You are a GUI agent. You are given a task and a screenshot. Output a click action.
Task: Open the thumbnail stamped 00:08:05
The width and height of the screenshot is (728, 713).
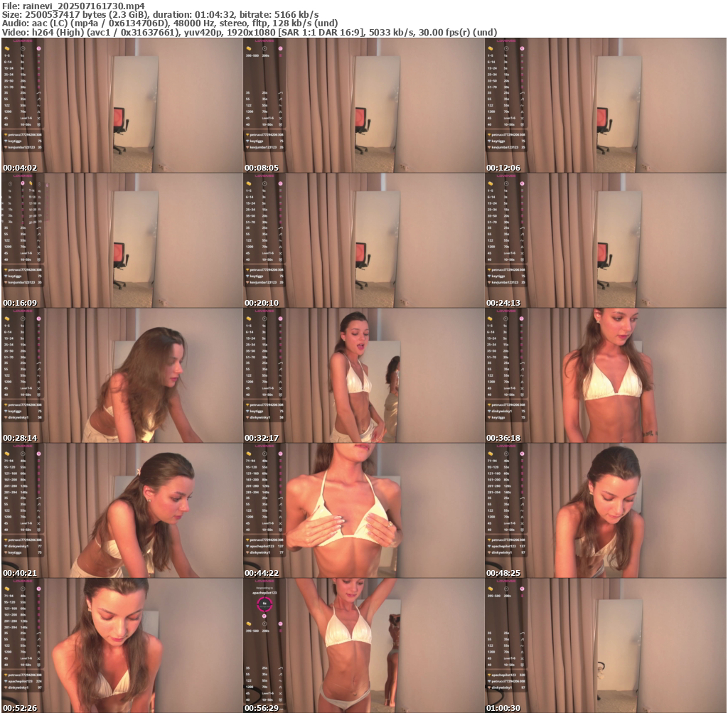[x=363, y=105]
